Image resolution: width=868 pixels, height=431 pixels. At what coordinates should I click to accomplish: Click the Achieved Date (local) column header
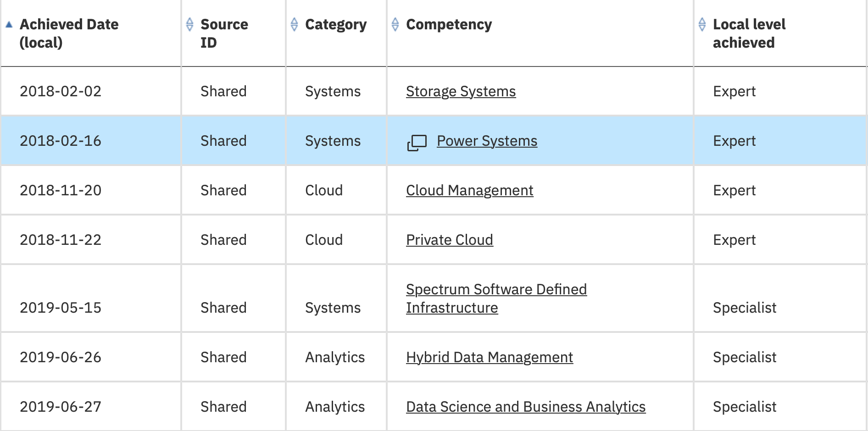coord(69,33)
